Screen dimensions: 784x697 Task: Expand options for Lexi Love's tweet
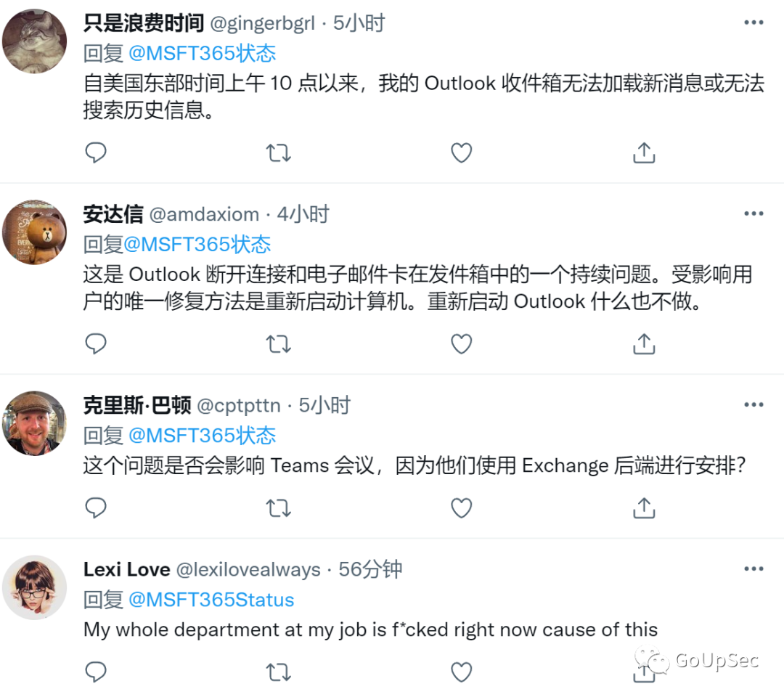(x=754, y=568)
